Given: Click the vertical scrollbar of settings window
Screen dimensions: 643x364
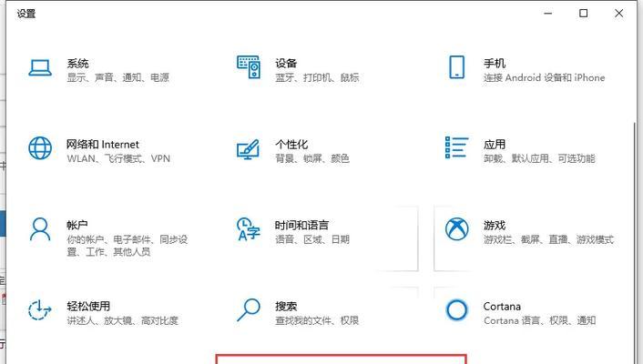Looking at the screenshot, I should (x=635, y=242).
